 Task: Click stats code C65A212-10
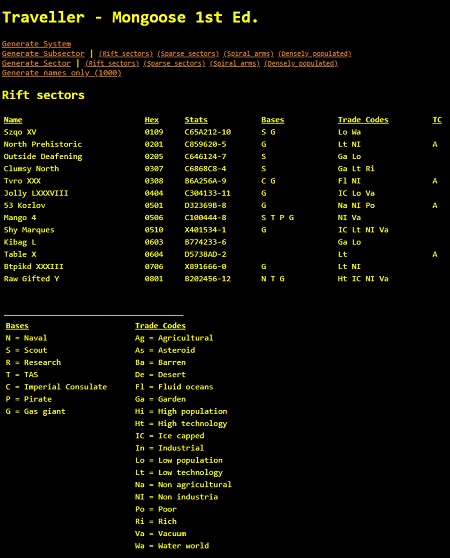[x=207, y=132]
